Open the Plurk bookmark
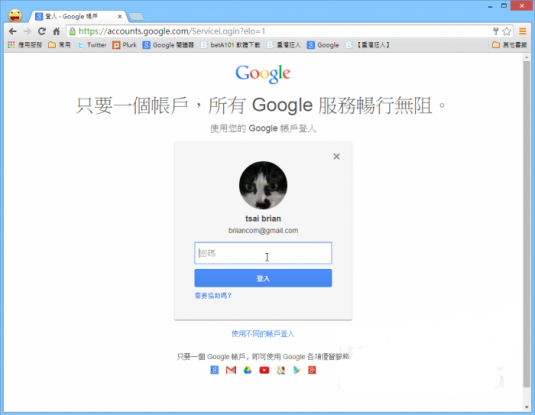 [125, 45]
